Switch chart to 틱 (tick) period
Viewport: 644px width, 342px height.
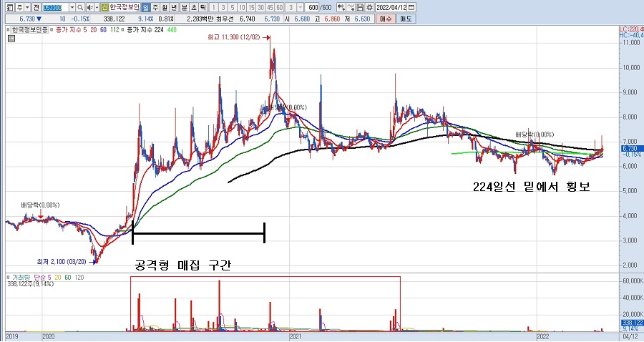coord(204,7)
